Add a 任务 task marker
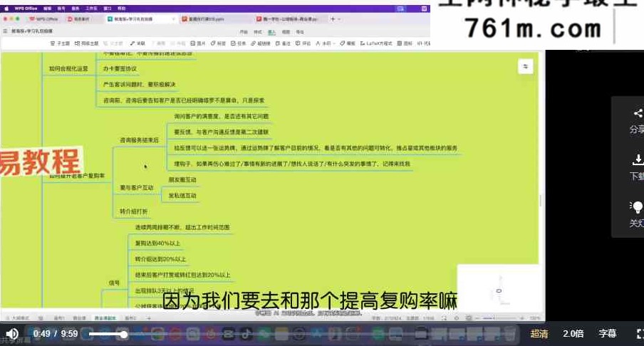Screen dimensions: 644x346 pos(238,43)
